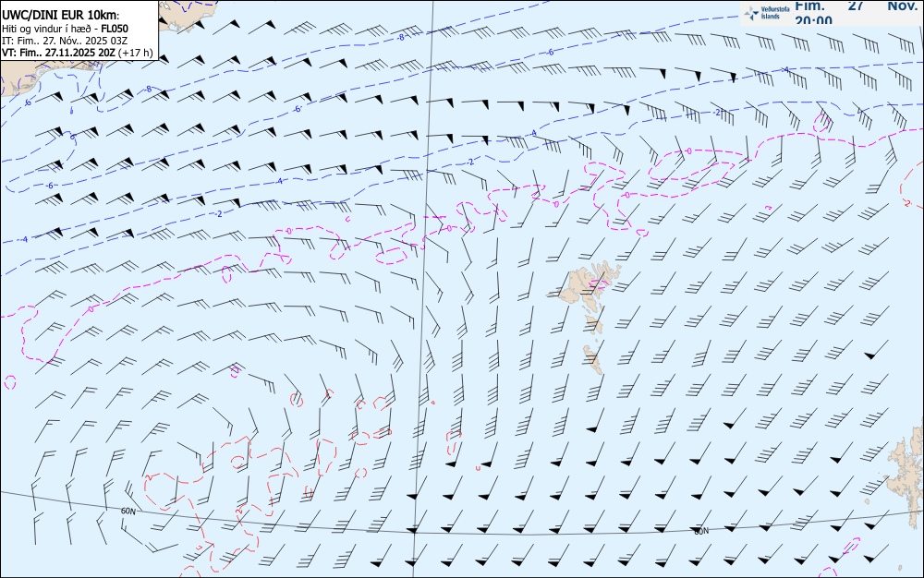
Task: Click the 'VT: Fim.. 27.11.2025 20Z' line
Action: coord(58,53)
